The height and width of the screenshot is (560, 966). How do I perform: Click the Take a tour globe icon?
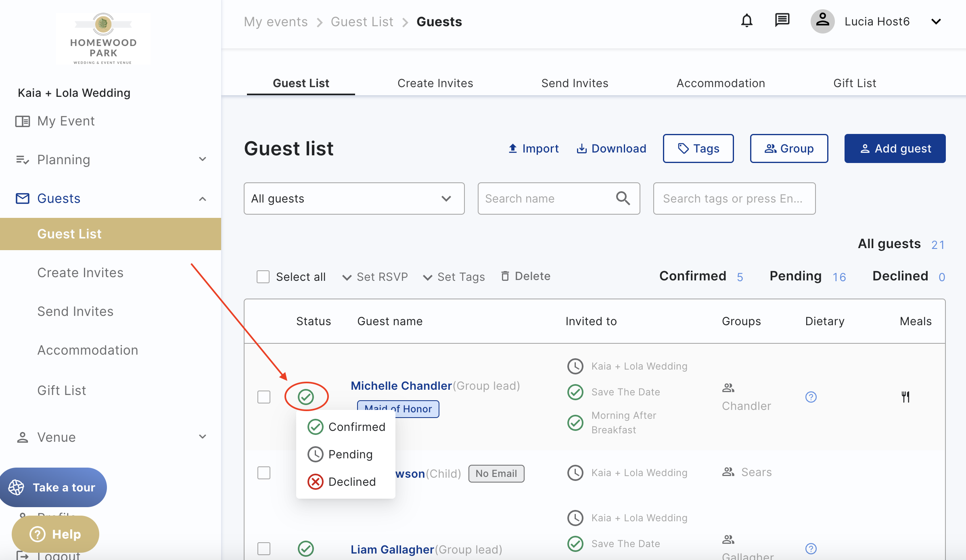(x=16, y=487)
